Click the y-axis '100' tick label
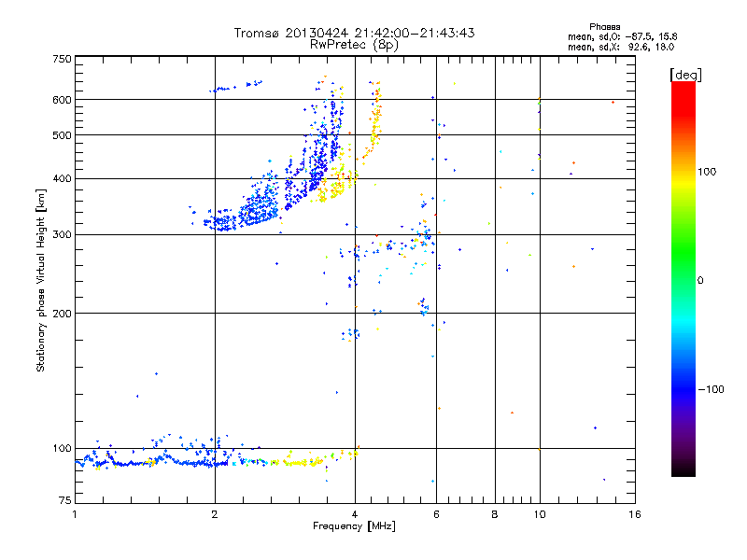 coord(62,449)
